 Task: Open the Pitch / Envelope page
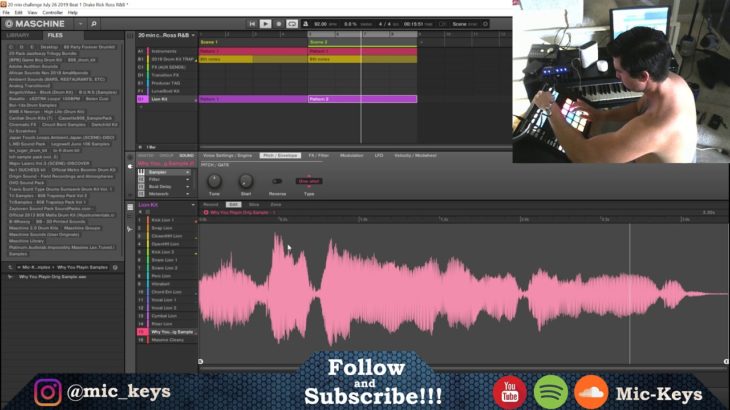pyautogui.click(x=280, y=155)
